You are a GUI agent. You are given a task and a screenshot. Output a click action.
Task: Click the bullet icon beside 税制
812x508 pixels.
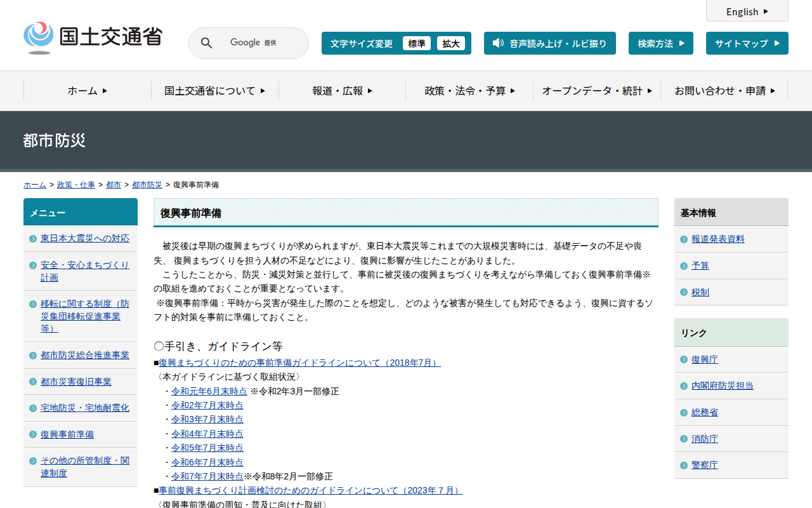point(684,292)
